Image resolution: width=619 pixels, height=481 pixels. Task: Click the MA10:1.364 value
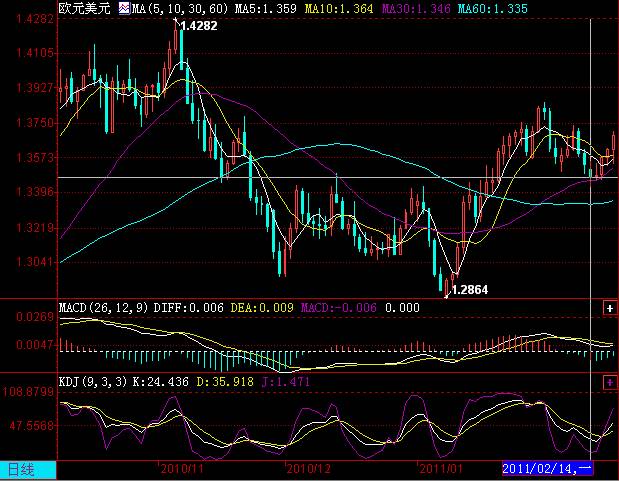point(339,8)
